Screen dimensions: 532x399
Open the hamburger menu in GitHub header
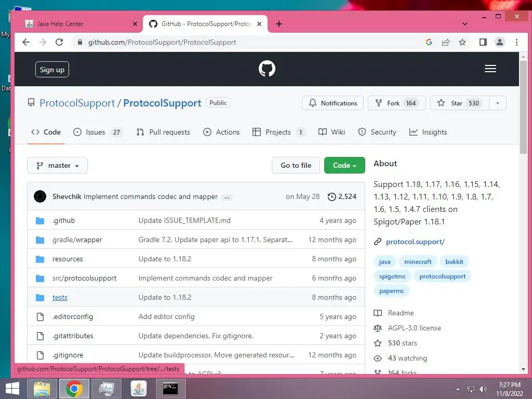click(x=490, y=69)
